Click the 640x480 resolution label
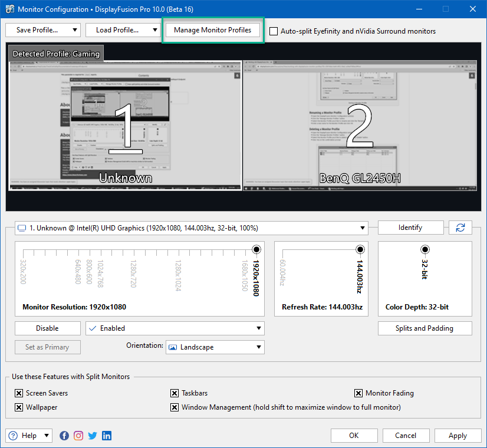The height and width of the screenshot is (448, 487). point(78,272)
